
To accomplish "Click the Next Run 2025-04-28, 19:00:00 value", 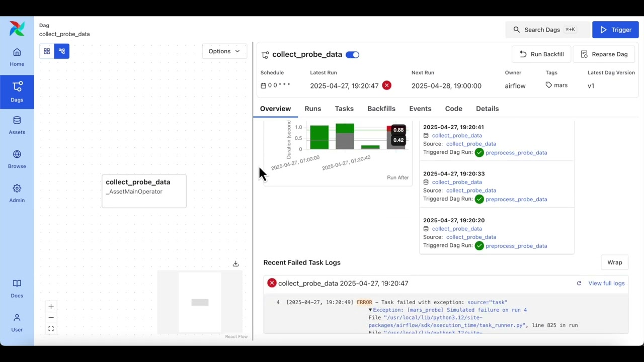I will pyautogui.click(x=446, y=86).
